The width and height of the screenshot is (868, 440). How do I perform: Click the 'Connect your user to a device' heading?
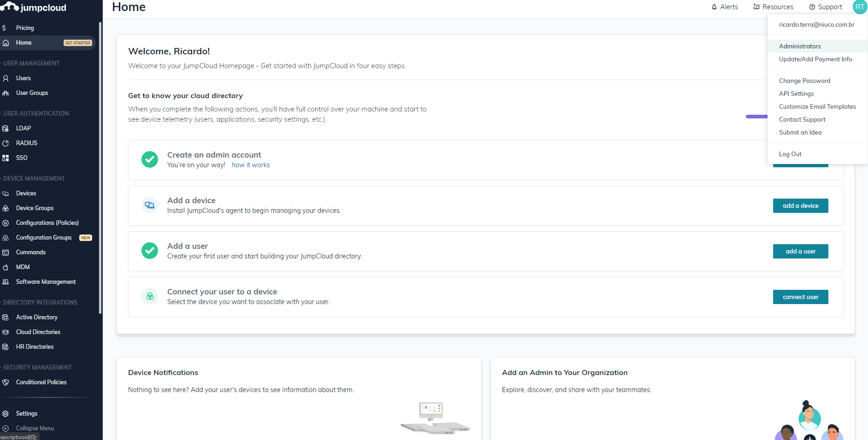222,292
